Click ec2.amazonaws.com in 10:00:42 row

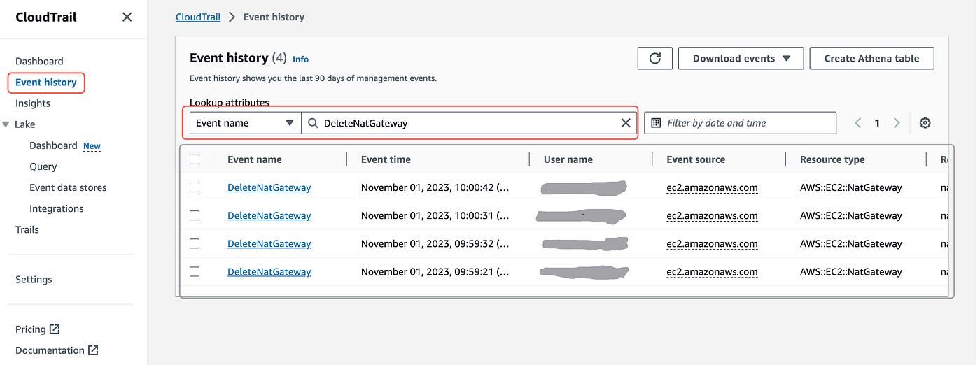point(712,187)
